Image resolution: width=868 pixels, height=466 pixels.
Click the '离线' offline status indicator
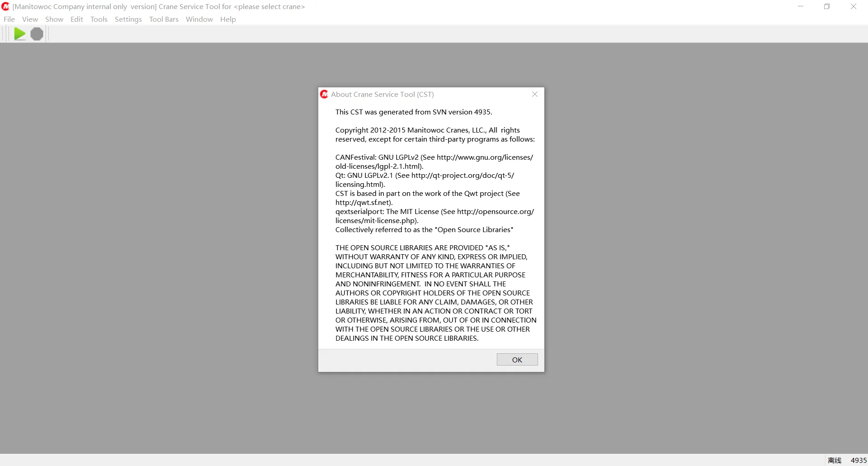pyautogui.click(x=835, y=460)
